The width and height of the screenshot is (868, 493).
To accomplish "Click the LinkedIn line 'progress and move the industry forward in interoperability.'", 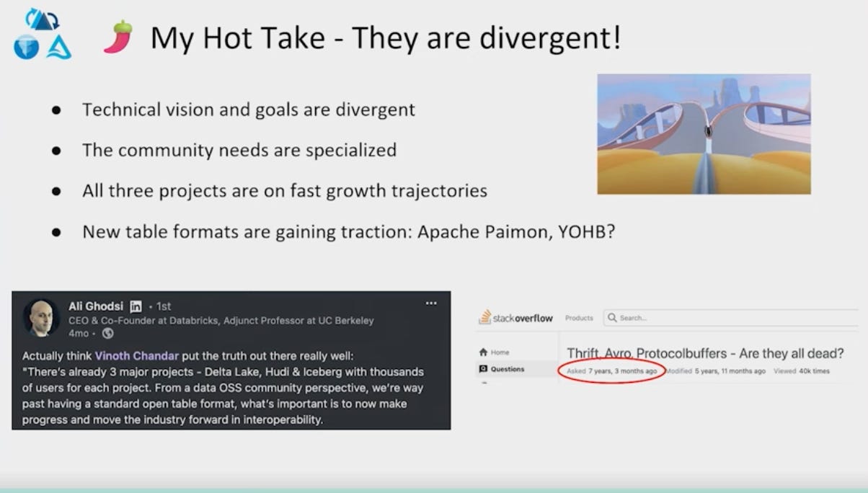I will (172, 419).
